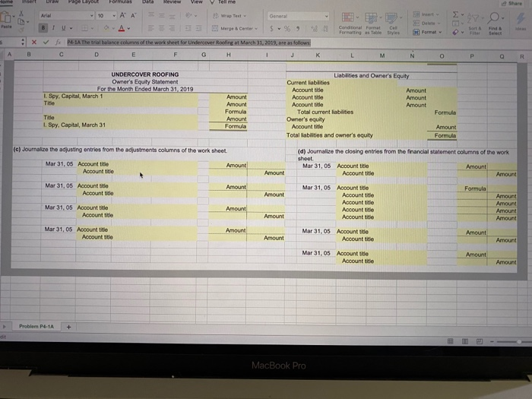Toggle Underline formatting
532x399 pixels.
(63, 28)
